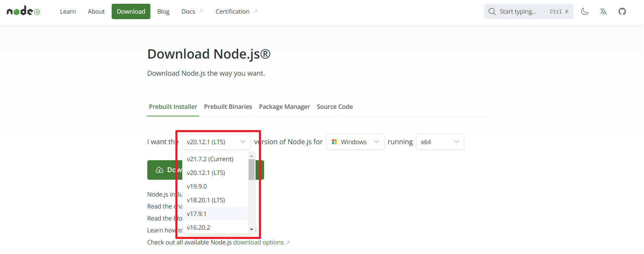Image resolution: width=644 pixels, height=254 pixels.
Task: Click the version list scrollbar thumb
Action: pos(252,169)
